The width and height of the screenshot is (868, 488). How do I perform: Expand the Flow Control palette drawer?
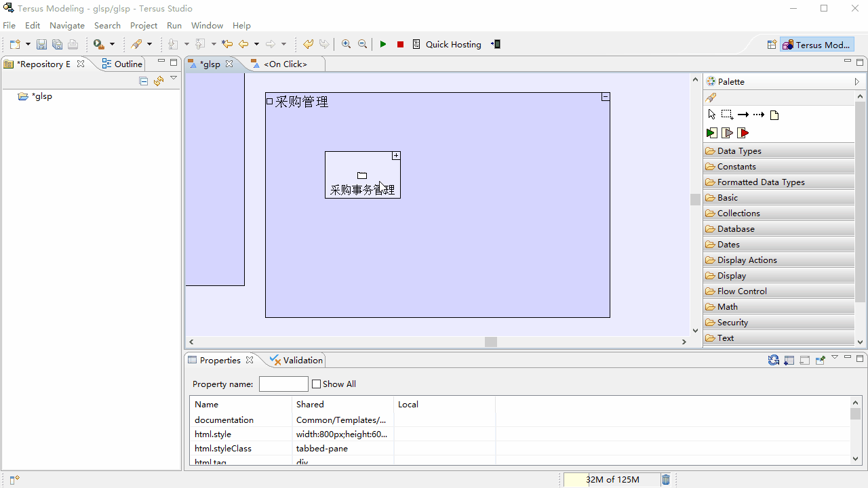pos(779,291)
